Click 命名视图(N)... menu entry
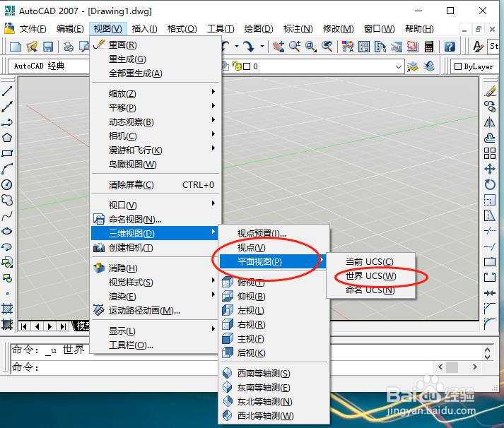Screen dimensions: 504x428 pyautogui.click(x=156, y=219)
